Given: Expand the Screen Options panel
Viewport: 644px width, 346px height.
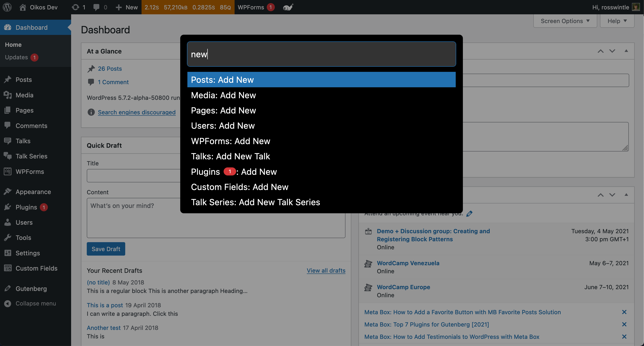Looking at the screenshot, I should [565, 21].
